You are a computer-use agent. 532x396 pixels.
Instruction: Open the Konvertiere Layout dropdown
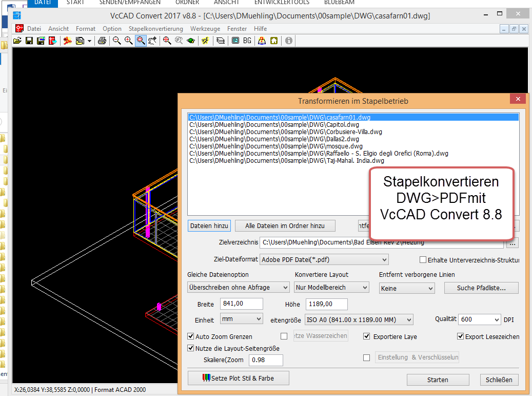tap(331, 288)
